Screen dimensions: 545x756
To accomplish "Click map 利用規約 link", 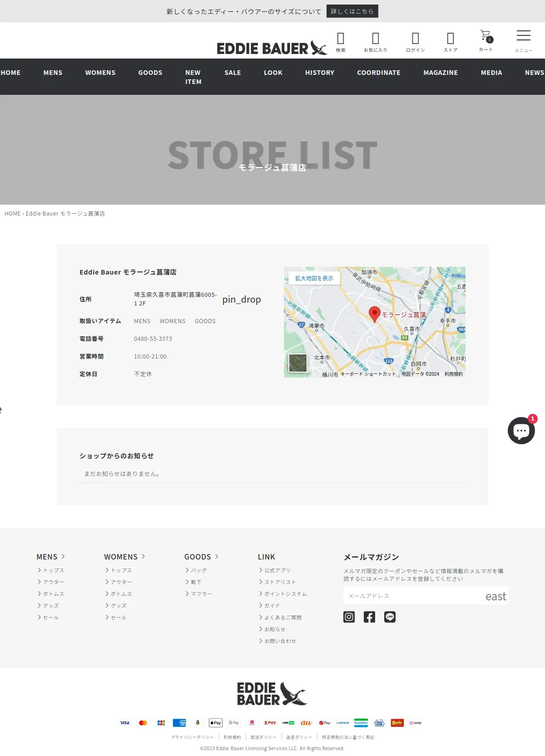I will pos(453,374).
